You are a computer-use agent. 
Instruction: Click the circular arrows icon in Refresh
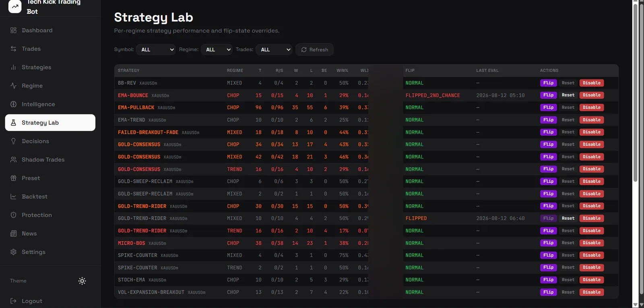[x=304, y=50]
